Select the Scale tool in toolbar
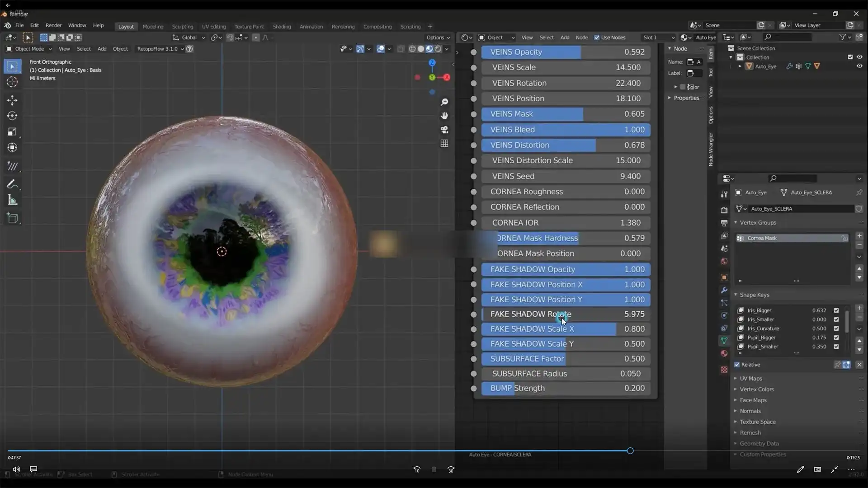Viewport: 868px width, 488px height. click(12, 131)
